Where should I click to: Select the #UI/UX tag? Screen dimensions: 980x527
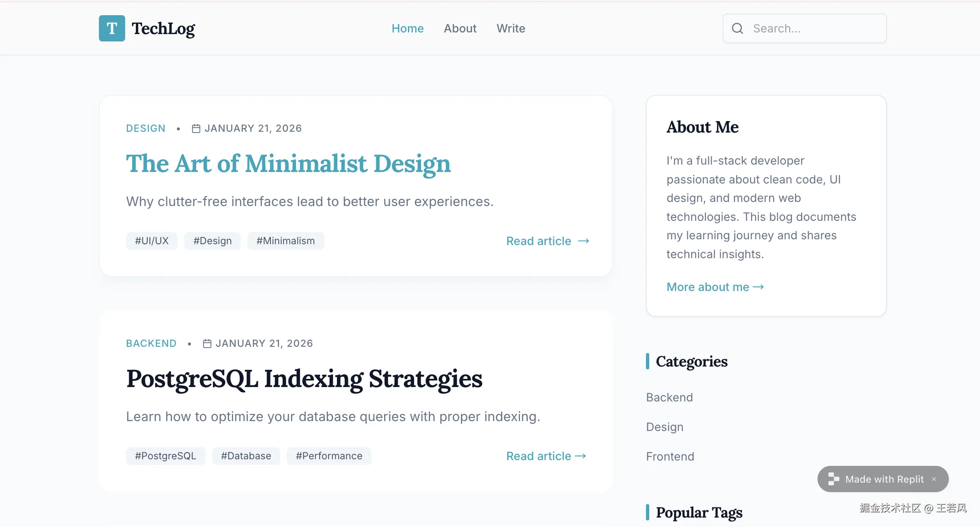click(152, 241)
